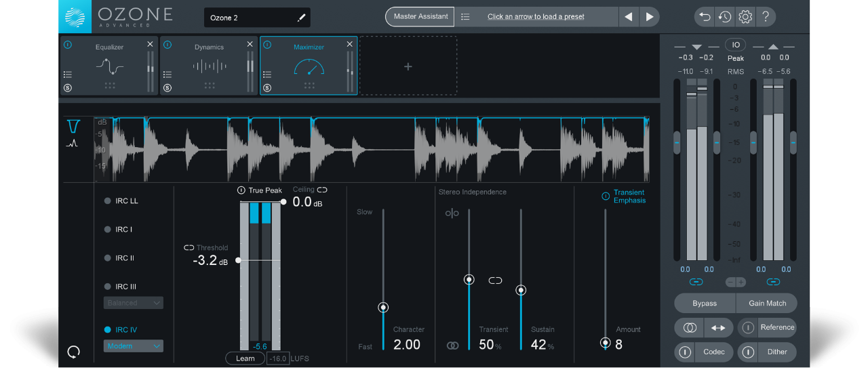
Task: Open the Modern style dropdown
Action: pyautogui.click(x=134, y=346)
